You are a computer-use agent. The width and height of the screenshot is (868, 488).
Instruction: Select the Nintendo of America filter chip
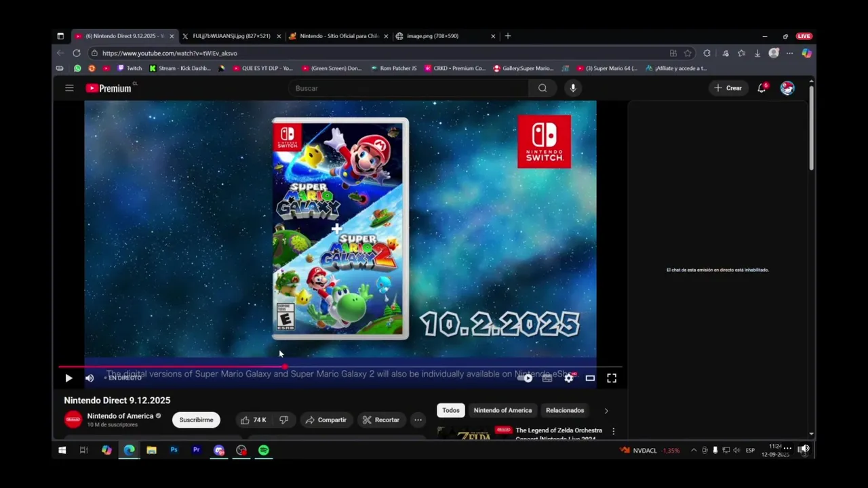tap(502, 410)
